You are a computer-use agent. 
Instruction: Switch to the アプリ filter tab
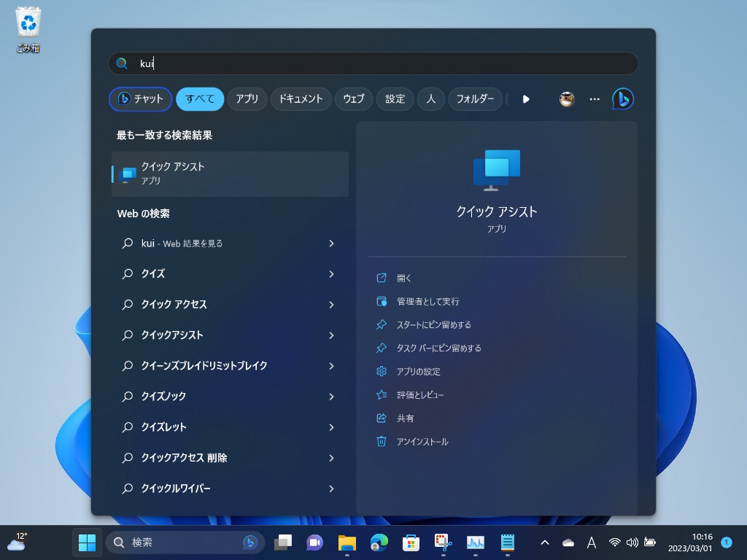click(247, 99)
